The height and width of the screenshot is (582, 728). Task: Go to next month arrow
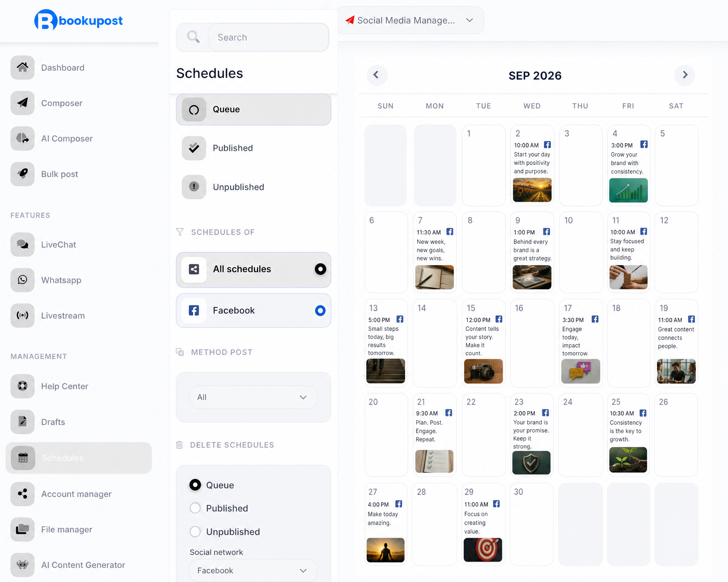tap(684, 75)
